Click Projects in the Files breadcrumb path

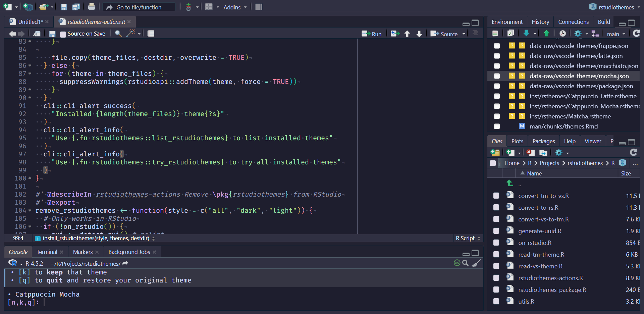pos(549,163)
